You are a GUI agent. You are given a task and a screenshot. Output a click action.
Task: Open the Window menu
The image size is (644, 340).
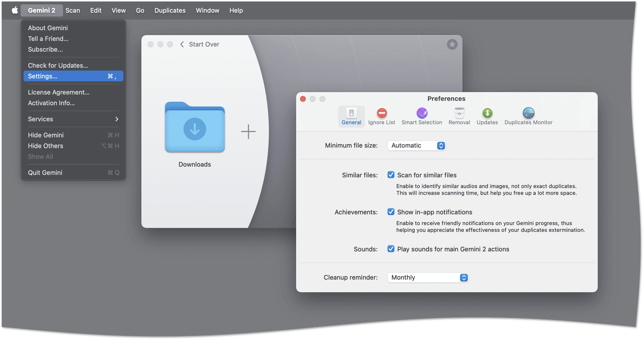[x=207, y=11]
